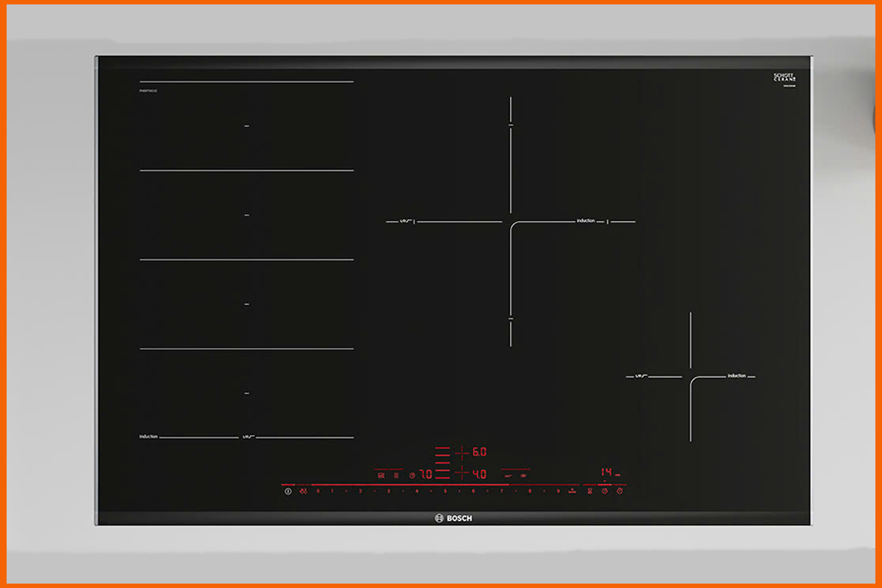The height and width of the screenshot is (588, 882).
Task: Activate the boost symbol after level 9
Action: click(572, 491)
